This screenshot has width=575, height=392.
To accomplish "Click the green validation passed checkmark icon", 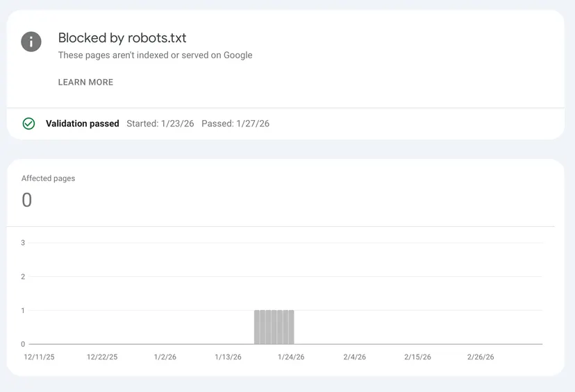I will 28,123.
